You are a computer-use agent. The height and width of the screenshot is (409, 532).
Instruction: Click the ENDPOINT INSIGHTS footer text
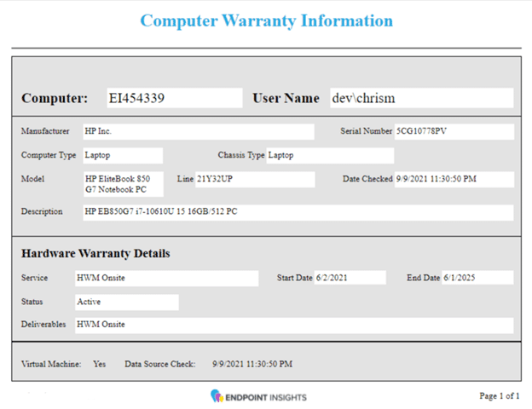pos(266,397)
